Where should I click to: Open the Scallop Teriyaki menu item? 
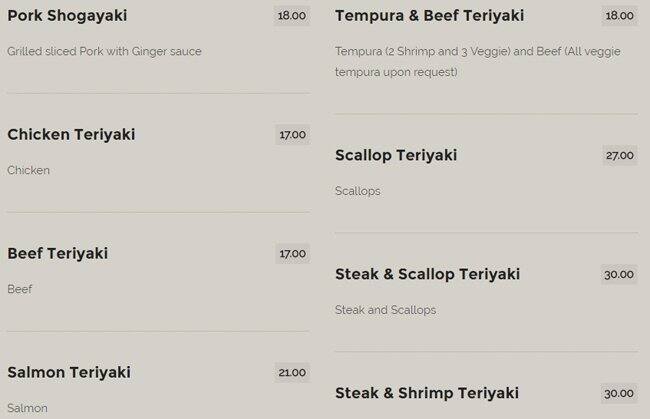396,155
